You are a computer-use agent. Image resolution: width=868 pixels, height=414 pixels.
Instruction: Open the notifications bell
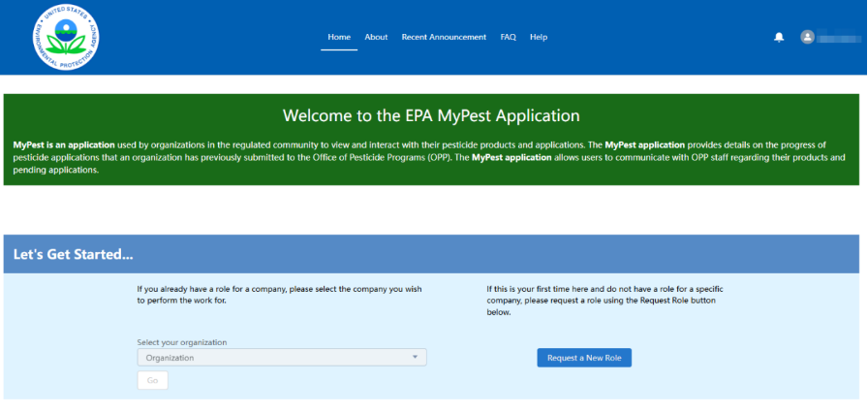tap(779, 37)
